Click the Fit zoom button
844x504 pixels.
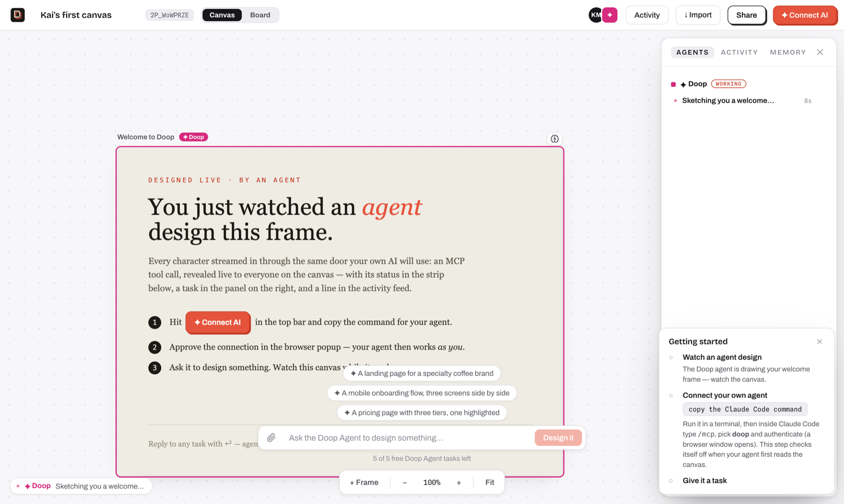coord(490,482)
